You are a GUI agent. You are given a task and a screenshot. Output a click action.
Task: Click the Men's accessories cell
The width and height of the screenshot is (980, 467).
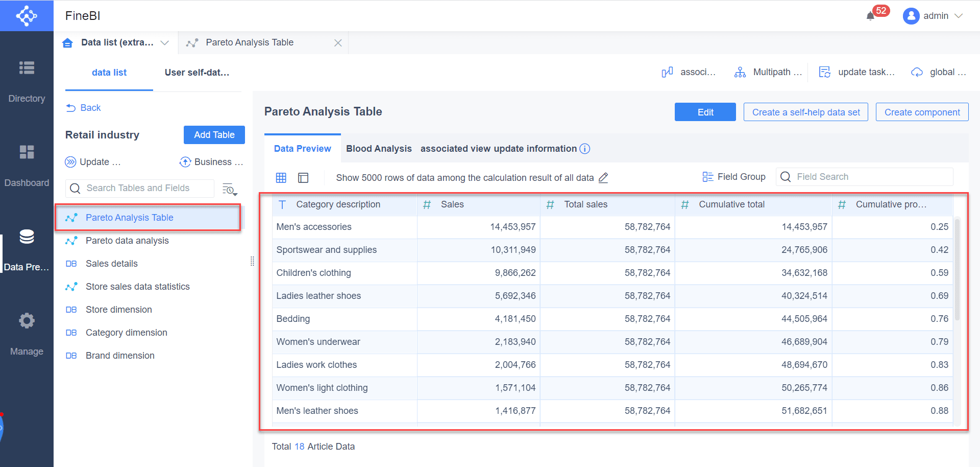click(x=345, y=227)
